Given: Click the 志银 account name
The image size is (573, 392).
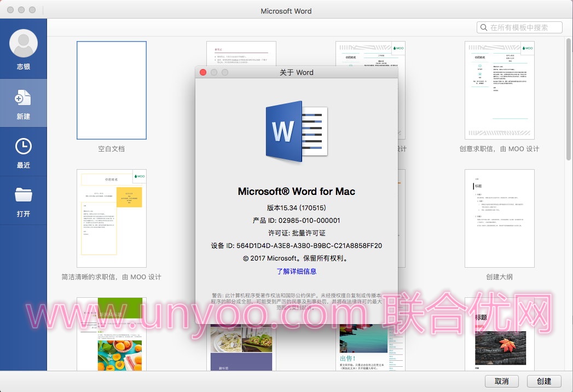Looking at the screenshot, I should (24, 67).
